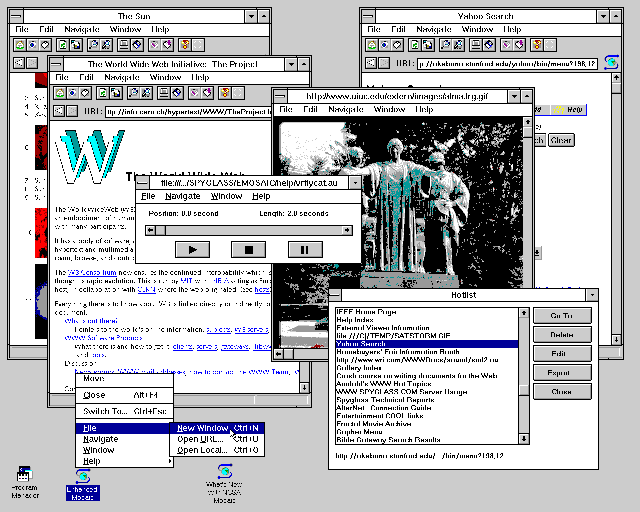Select Yahoo Search entry in Hotlist

tap(427, 344)
